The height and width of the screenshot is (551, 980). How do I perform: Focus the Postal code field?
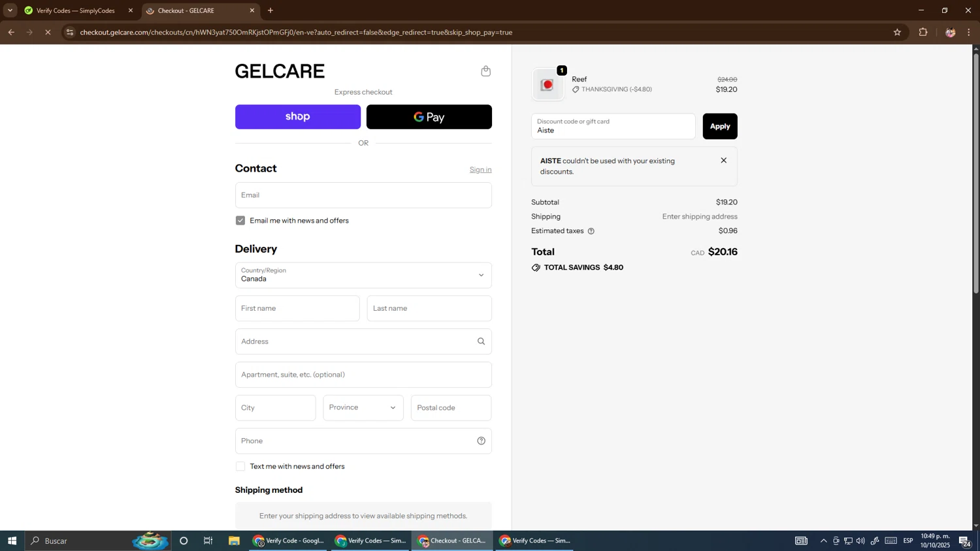pyautogui.click(x=451, y=408)
